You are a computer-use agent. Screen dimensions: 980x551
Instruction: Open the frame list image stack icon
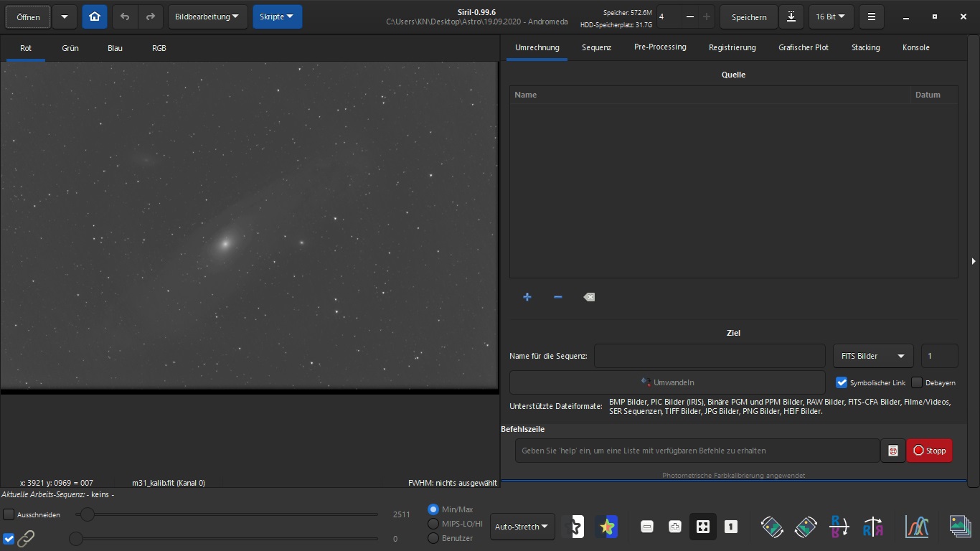[960, 527]
